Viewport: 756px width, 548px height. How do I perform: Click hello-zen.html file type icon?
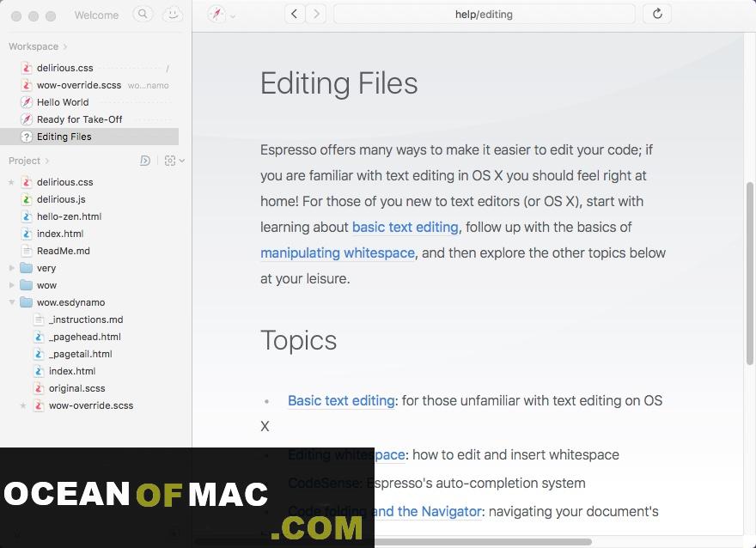click(27, 216)
